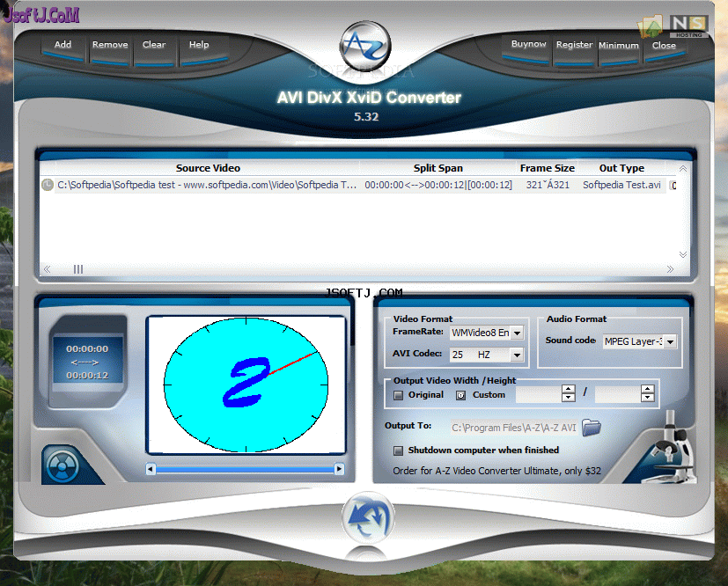Screen dimensions: 728x586
Task: Click the output height field
Action: click(618, 394)
